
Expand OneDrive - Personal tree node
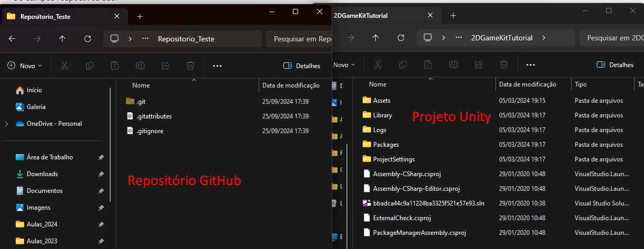(x=6, y=124)
